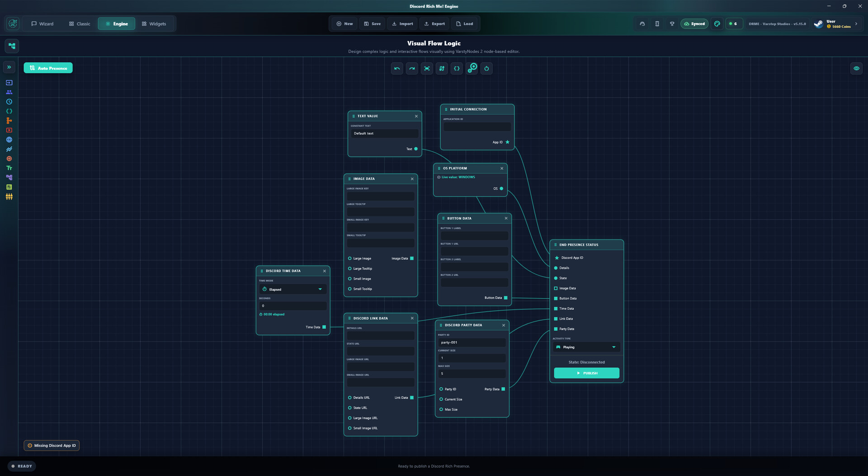Click the Auto Presence button
Image resolution: width=868 pixels, height=476 pixels.
coord(48,68)
